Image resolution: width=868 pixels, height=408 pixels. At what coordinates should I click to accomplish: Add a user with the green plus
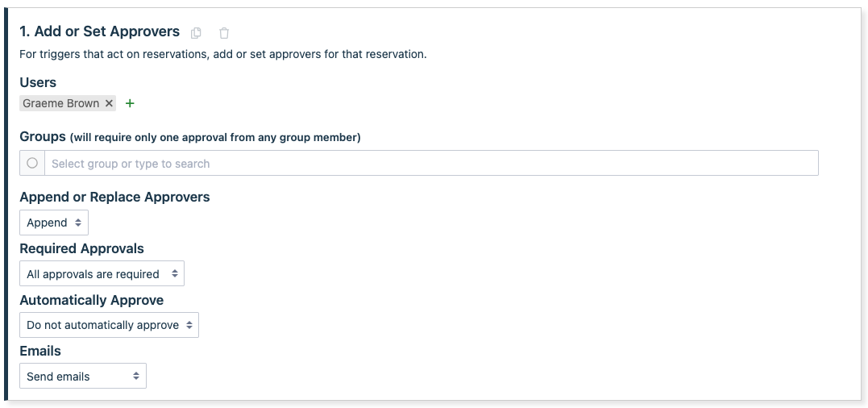[x=131, y=103]
